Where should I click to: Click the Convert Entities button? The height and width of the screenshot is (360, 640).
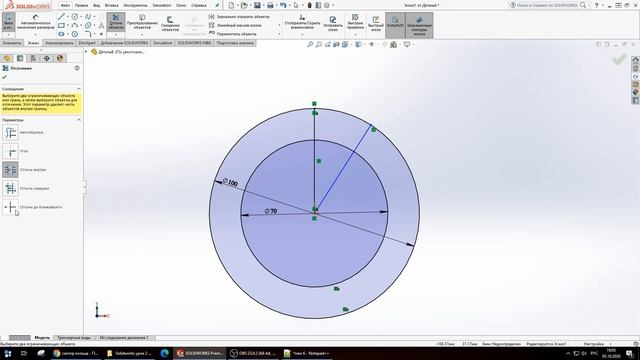[142, 22]
